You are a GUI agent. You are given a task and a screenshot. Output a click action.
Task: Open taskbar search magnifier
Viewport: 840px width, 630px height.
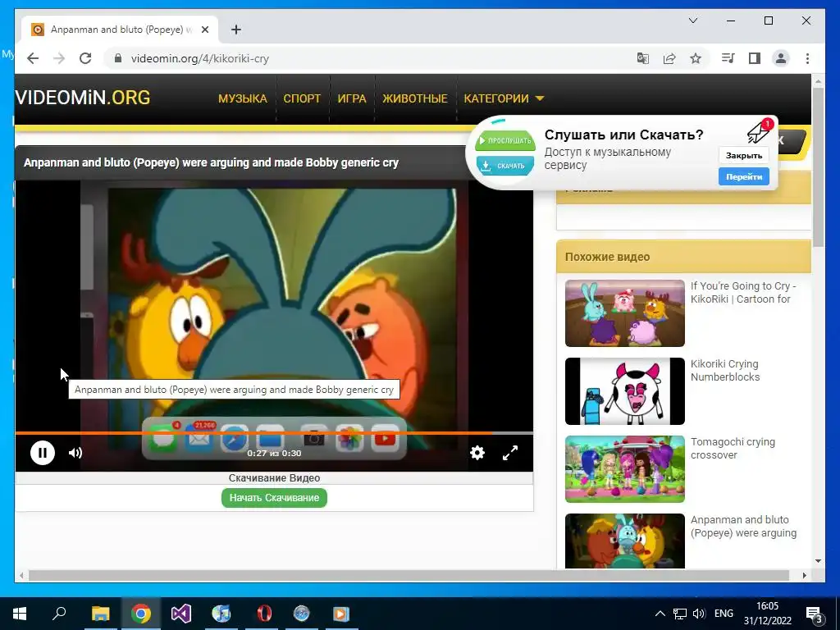(x=59, y=614)
